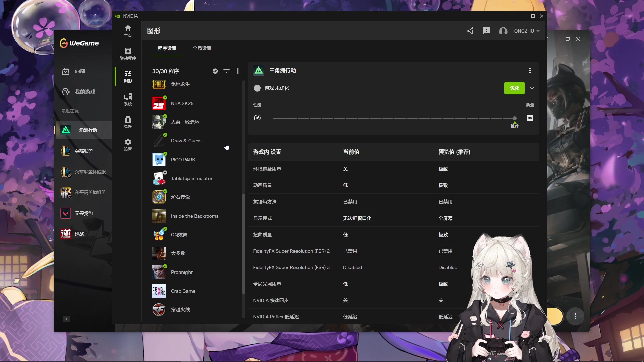Click the NVIDIA 快速同步 setting row
Screen dimensions: 644x362
tap(393, 300)
